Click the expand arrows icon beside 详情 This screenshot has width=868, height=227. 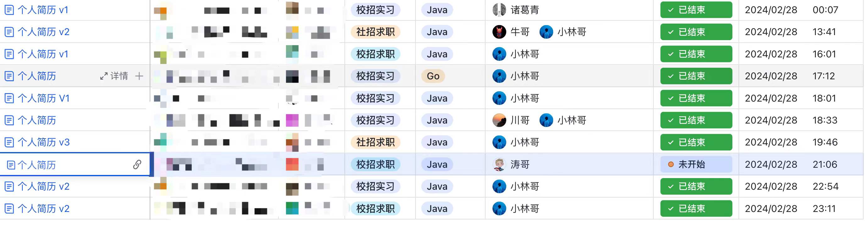tap(104, 76)
